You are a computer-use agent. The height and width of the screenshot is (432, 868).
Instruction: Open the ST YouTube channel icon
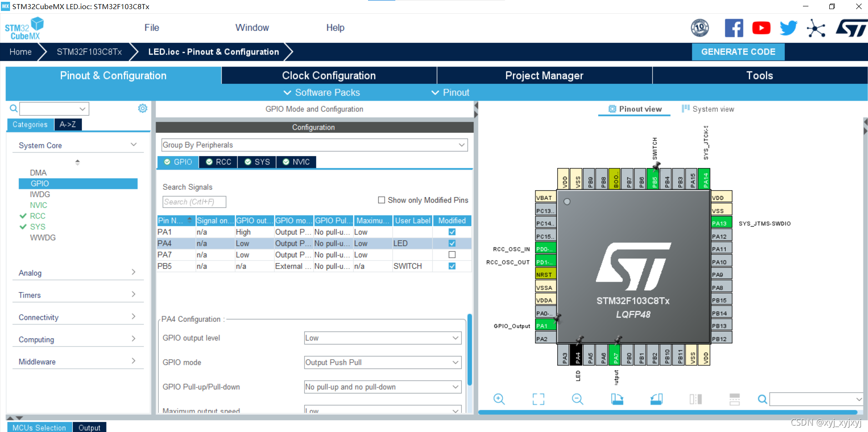(x=761, y=28)
